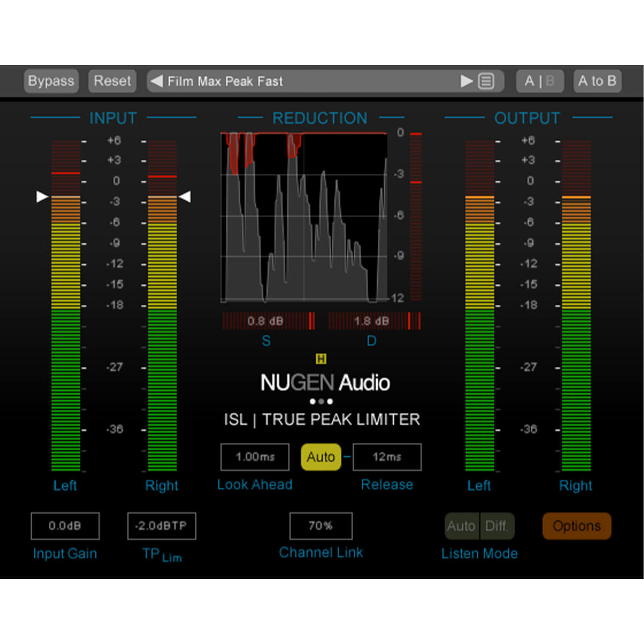Open the Options panel
The height and width of the screenshot is (644, 644).
[577, 526]
